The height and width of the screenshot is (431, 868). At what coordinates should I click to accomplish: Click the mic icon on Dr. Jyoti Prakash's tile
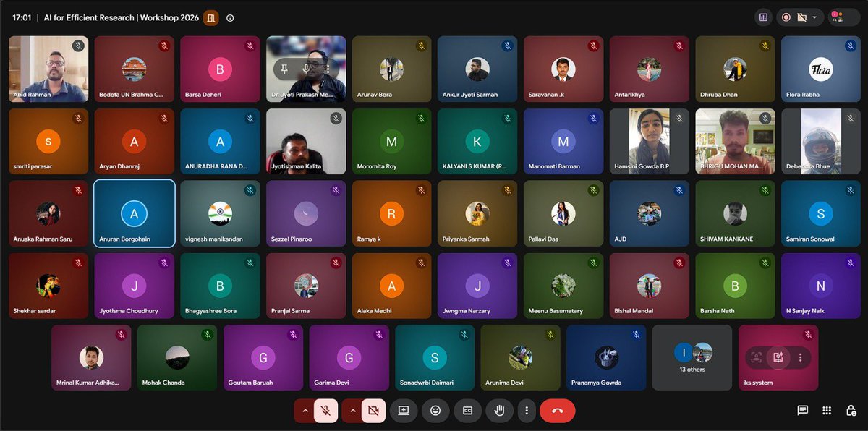(307, 69)
